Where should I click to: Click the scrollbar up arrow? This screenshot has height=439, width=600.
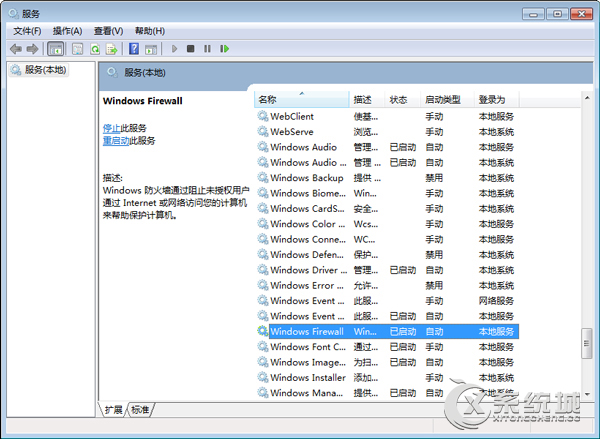point(587,98)
